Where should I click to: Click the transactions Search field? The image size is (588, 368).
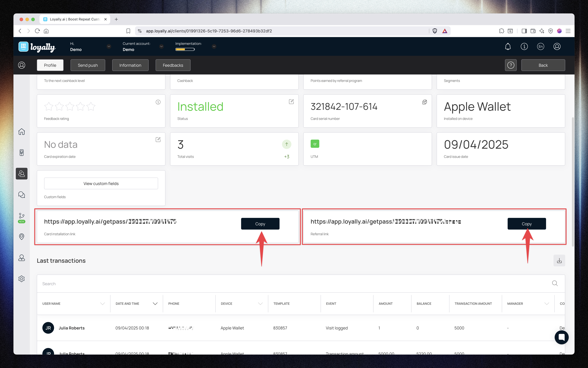tap(292, 284)
